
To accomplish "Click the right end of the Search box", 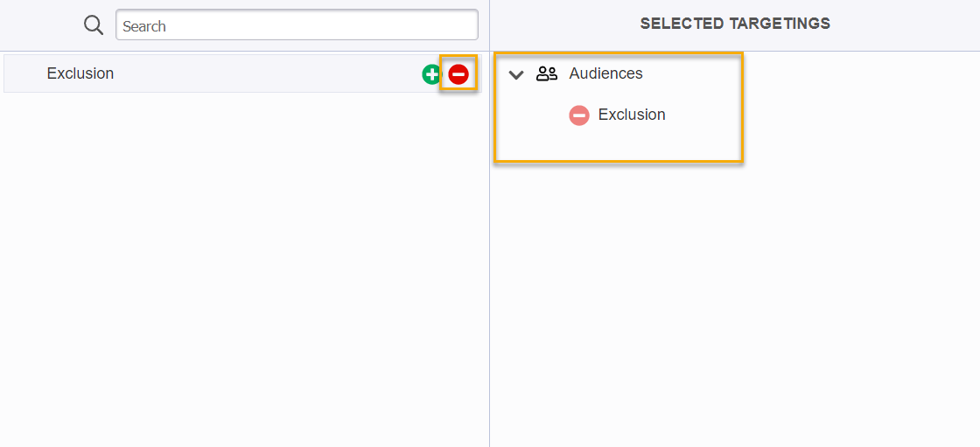I will [x=464, y=25].
